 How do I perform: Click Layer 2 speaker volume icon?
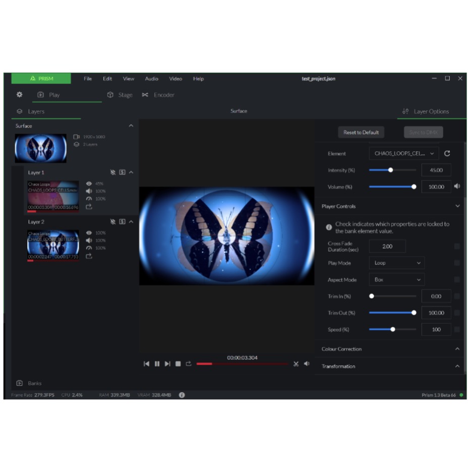click(89, 241)
